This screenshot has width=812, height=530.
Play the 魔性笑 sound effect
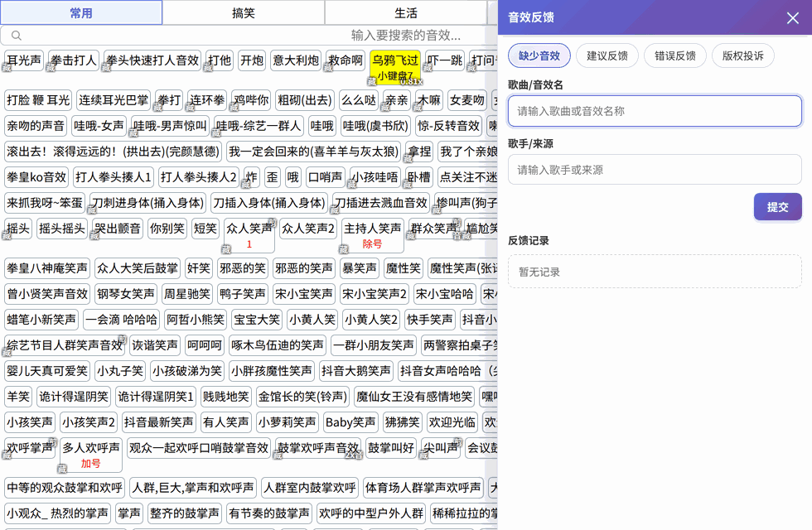click(404, 268)
